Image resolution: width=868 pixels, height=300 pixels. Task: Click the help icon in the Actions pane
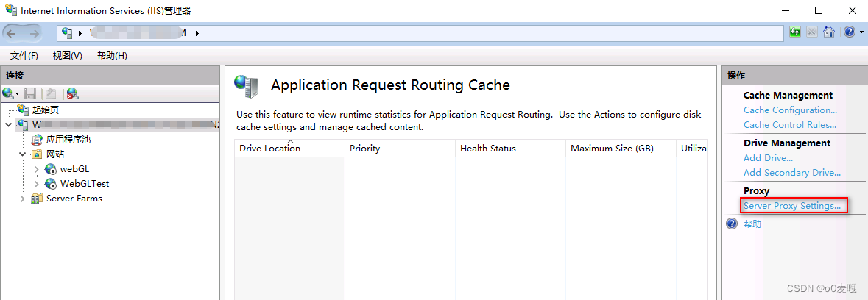tap(732, 224)
